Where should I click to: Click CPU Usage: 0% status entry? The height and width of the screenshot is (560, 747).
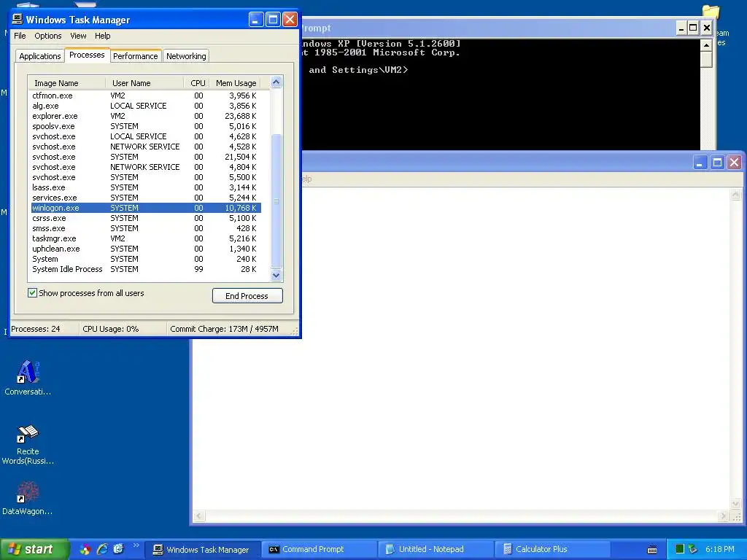tap(111, 329)
